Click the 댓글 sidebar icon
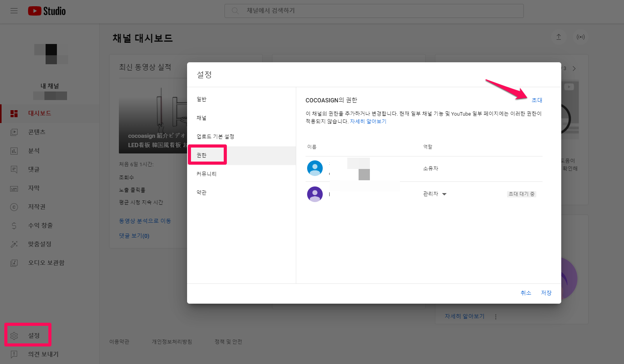The image size is (624, 364). pyautogui.click(x=14, y=169)
